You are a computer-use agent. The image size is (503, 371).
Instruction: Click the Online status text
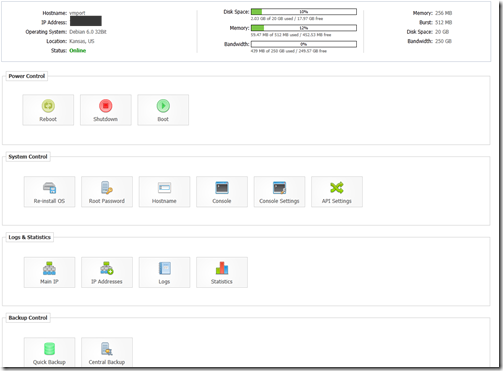pos(78,51)
